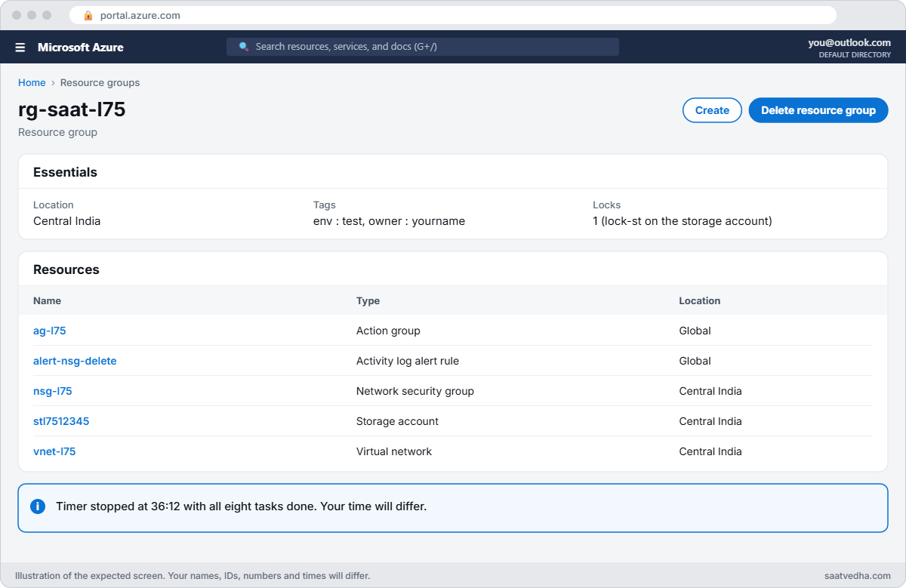
Task: Click the locks value 1 (lock-st on the storage account)
Action: click(x=683, y=221)
